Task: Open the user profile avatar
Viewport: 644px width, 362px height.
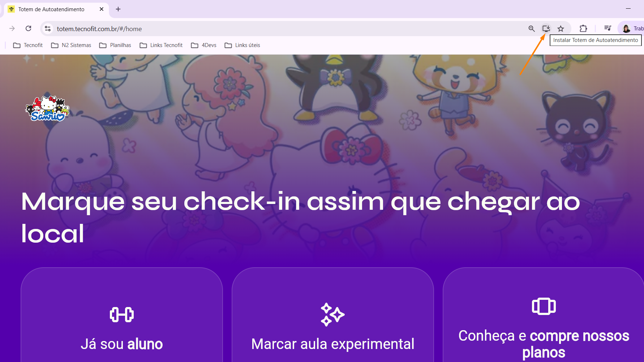Action: tap(626, 29)
